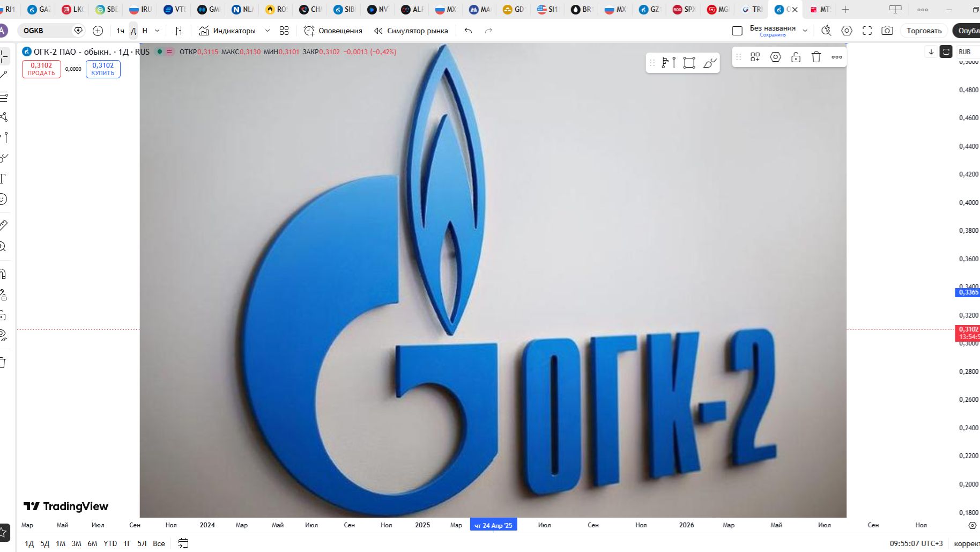Click the red Продать 0,3102 button

pos(41,69)
